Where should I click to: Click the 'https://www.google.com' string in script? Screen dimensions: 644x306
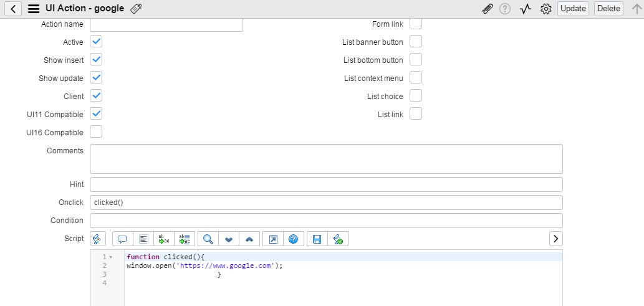point(224,265)
